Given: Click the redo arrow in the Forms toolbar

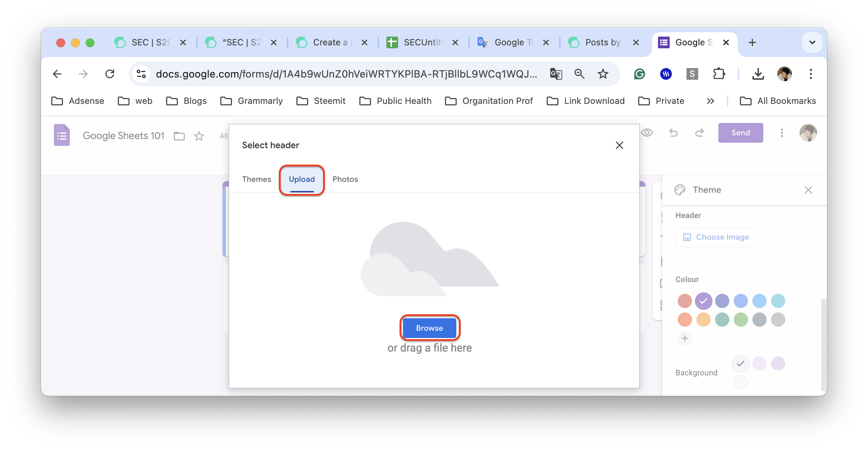Looking at the screenshot, I should 699,133.
